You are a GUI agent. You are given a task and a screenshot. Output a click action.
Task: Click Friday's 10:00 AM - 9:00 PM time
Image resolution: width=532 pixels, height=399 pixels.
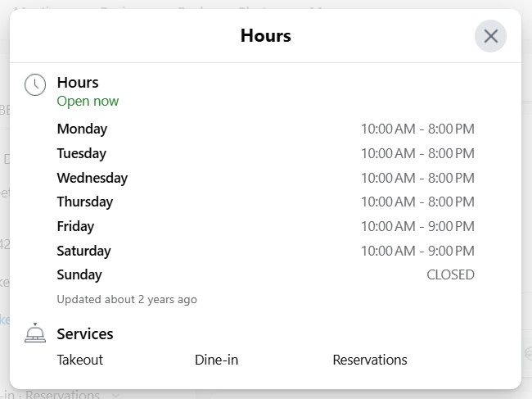tap(417, 226)
